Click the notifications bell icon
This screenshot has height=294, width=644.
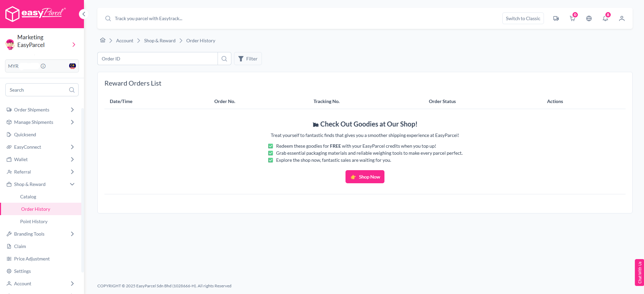[605, 18]
